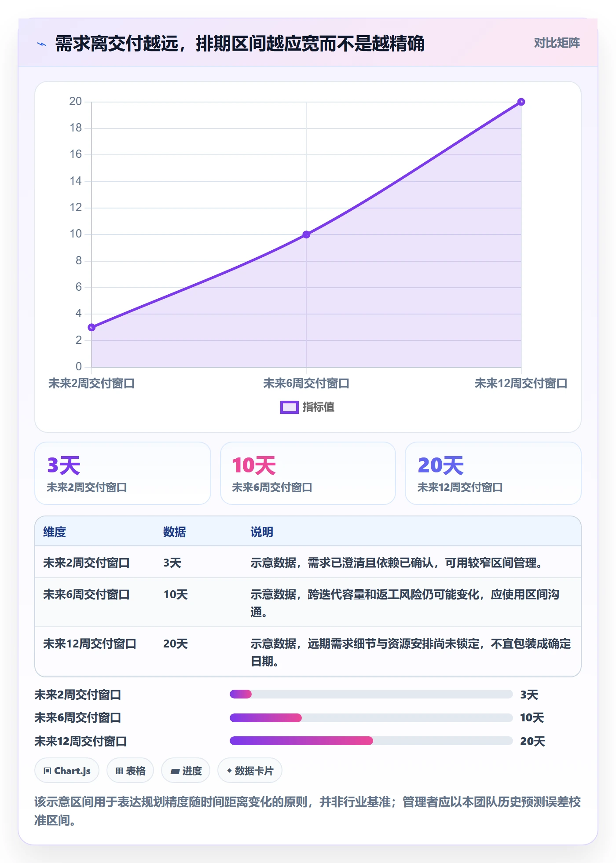Click table cell 未来12周交付窗口
The image size is (616, 863).
click(x=90, y=644)
